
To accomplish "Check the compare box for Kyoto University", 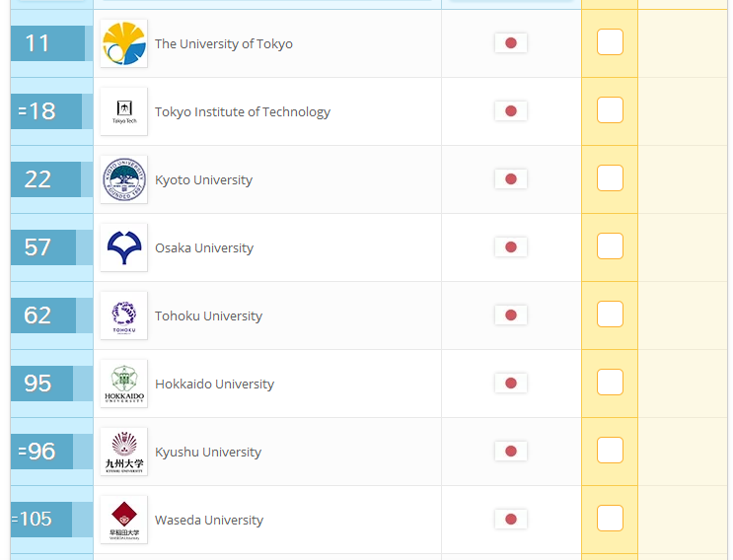I will [610, 178].
